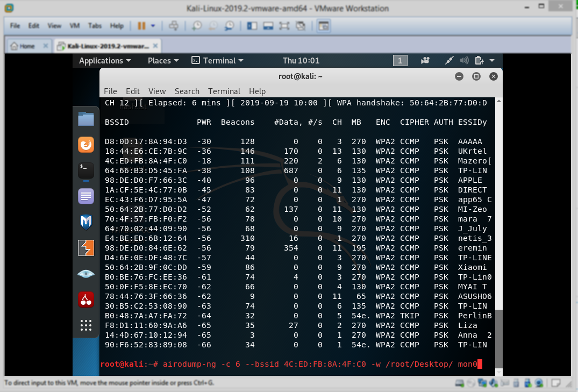Open the VMware Edit menu
This screenshot has height=392, width=578.
click(33, 26)
